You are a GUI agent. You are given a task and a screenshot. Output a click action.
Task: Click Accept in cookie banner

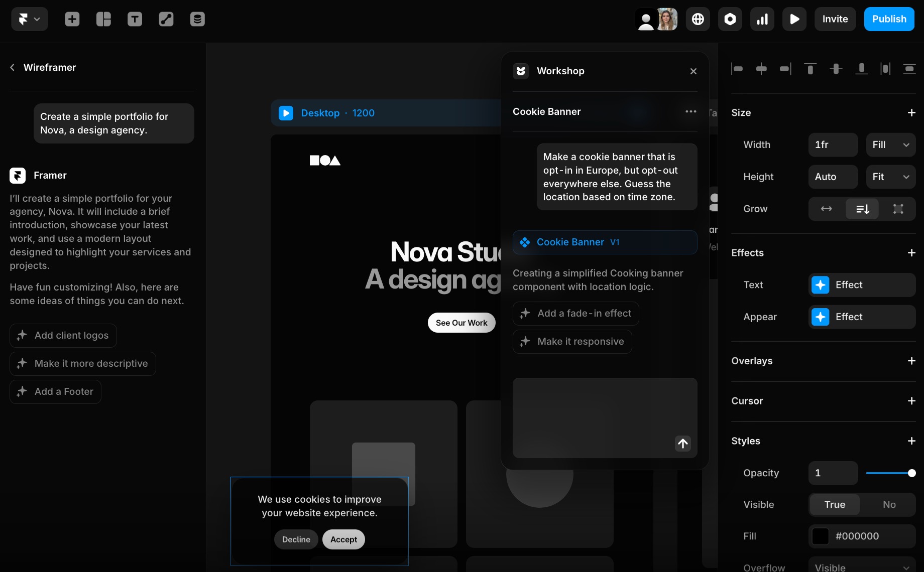[344, 539]
